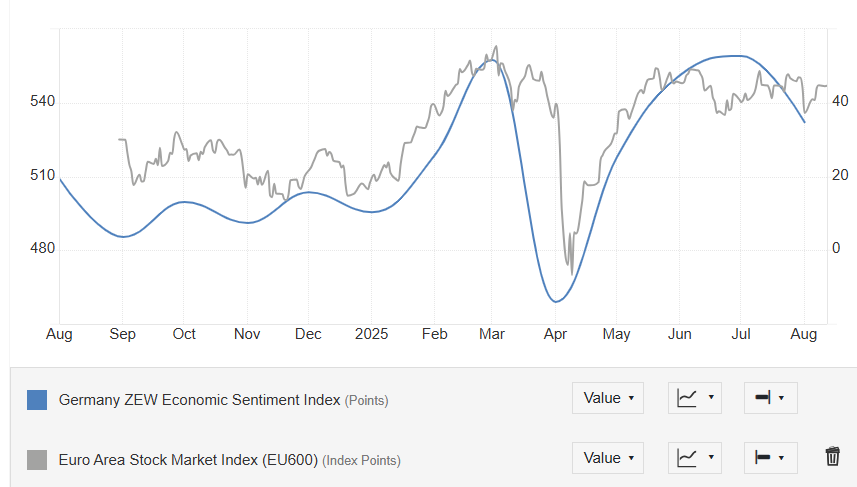Click the Mar label on the time axis
The height and width of the screenshot is (487, 857).
(x=490, y=334)
